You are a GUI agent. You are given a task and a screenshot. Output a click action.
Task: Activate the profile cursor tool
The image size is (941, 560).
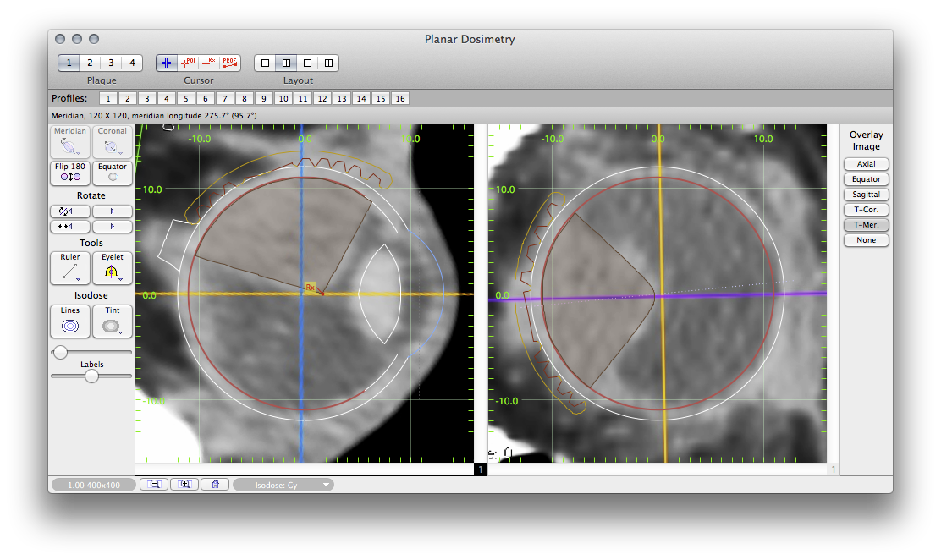click(230, 63)
